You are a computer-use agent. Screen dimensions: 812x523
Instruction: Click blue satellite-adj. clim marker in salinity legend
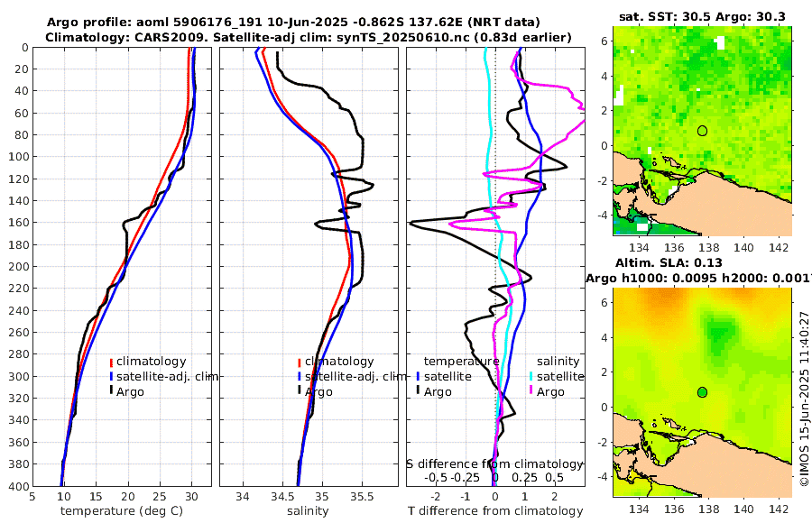(300, 377)
